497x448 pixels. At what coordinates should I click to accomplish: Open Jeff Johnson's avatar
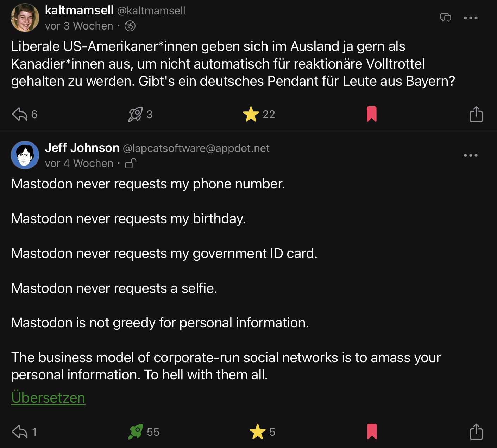(x=25, y=155)
